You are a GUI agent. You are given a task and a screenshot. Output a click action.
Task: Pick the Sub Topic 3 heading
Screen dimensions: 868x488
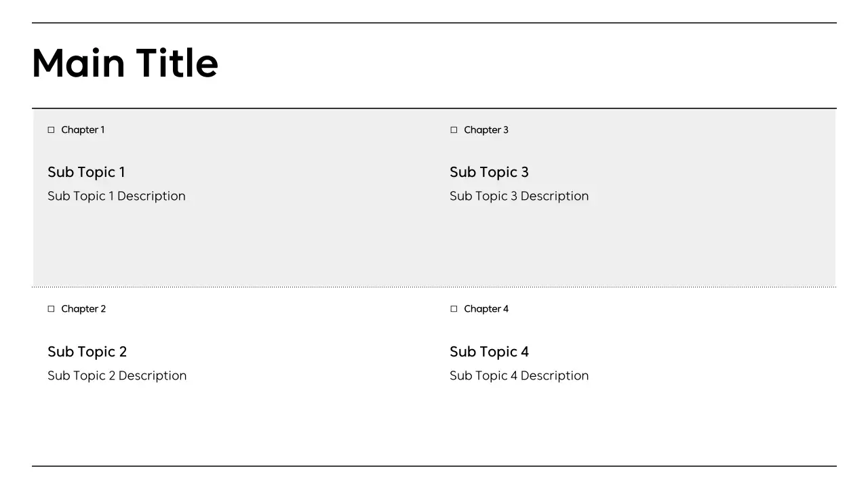[489, 172]
